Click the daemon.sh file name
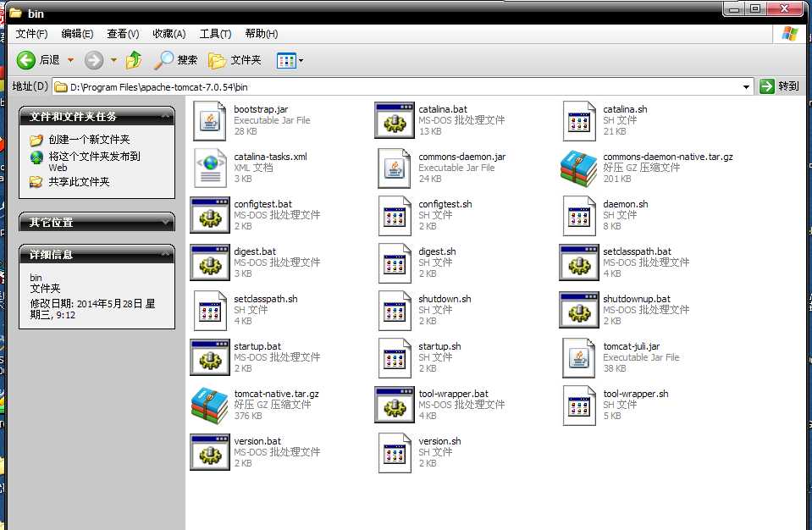Image resolution: width=812 pixels, height=530 pixels. [626, 204]
